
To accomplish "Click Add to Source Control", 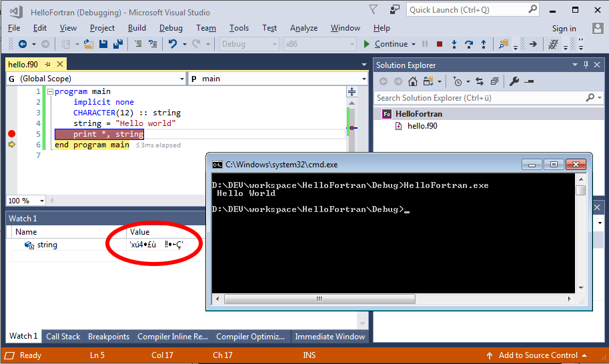I will [x=536, y=355].
